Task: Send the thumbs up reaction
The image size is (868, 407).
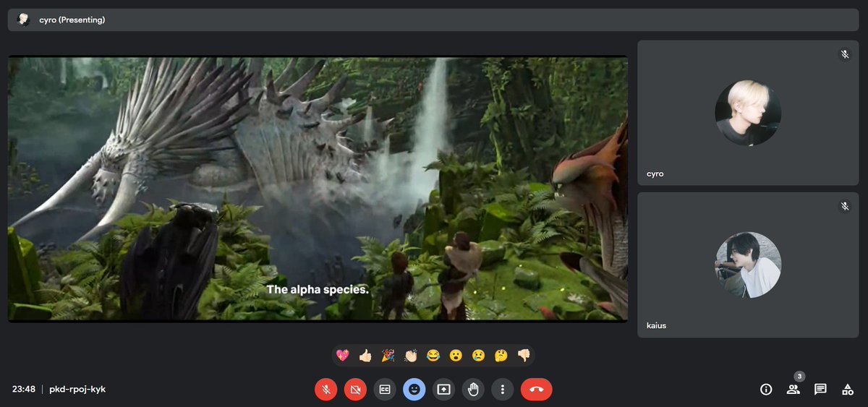Action: pyautogui.click(x=365, y=355)
